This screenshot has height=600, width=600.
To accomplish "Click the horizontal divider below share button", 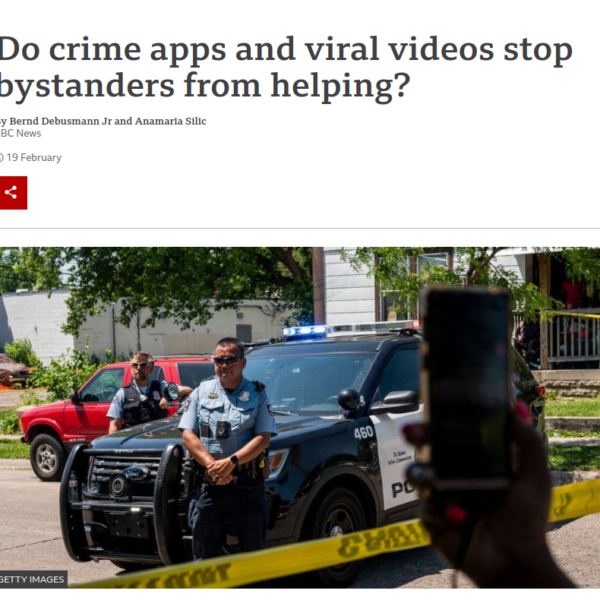I will click(x=300, y=228).
